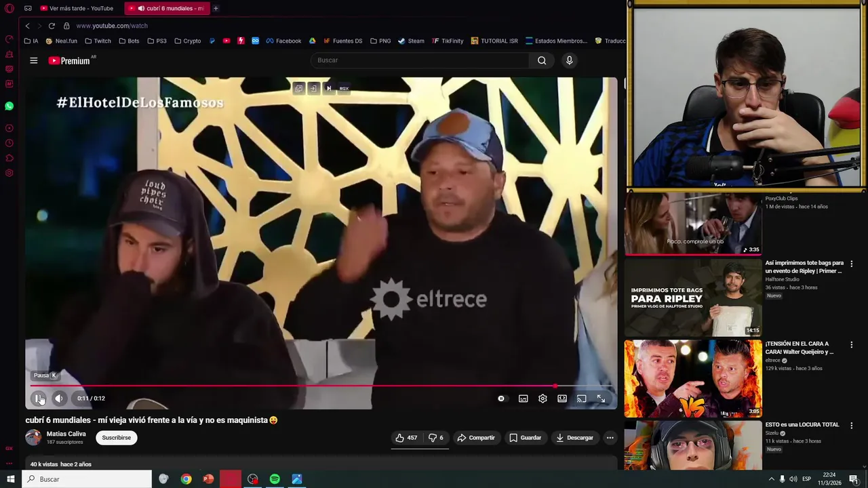Like the video with 457 likes
This screenshot has height=488, width=868.
click(x=406, y=438)
